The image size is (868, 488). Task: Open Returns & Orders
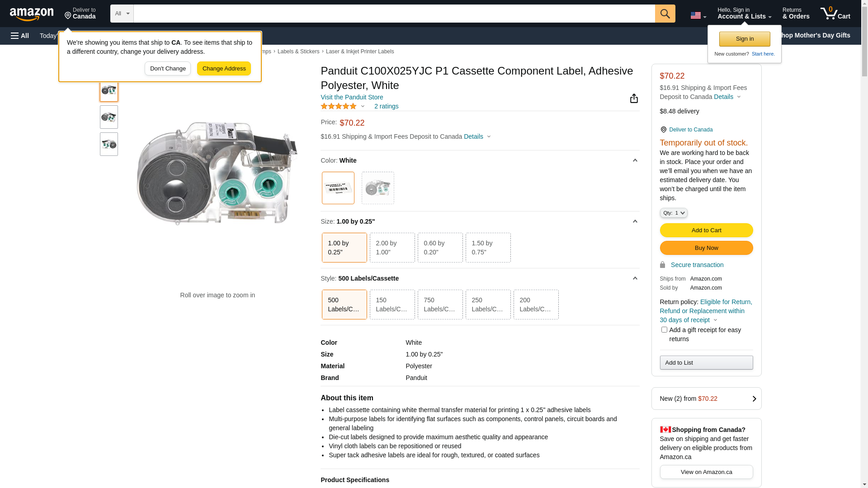[x=796, y=14]
